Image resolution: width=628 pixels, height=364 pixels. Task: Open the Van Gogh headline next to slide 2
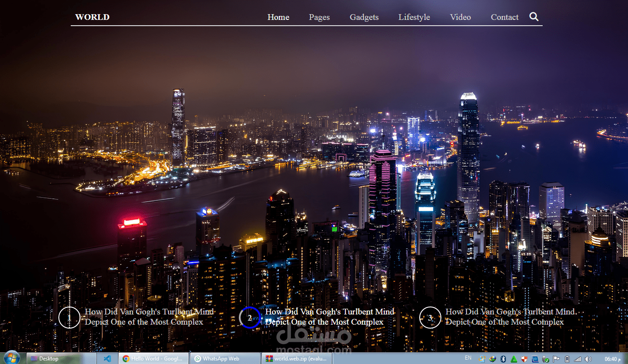330,317
